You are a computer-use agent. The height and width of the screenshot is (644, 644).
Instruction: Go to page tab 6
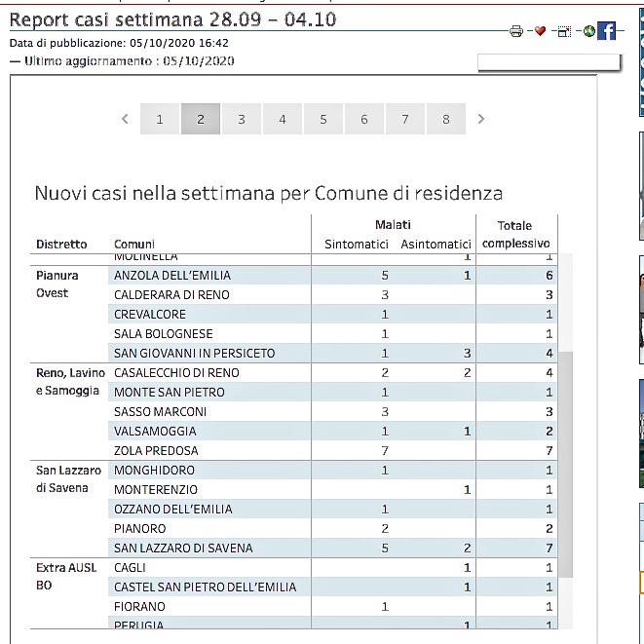point(363,119)
